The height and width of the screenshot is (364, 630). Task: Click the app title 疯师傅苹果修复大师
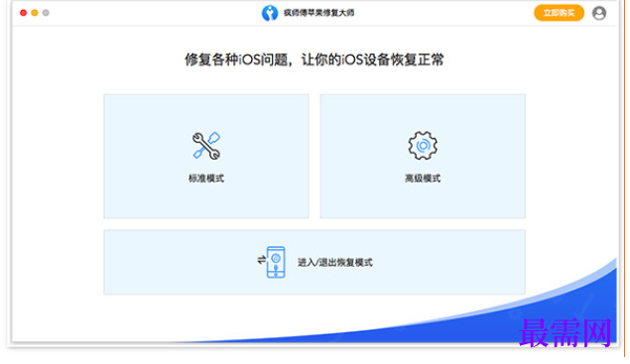318,13
